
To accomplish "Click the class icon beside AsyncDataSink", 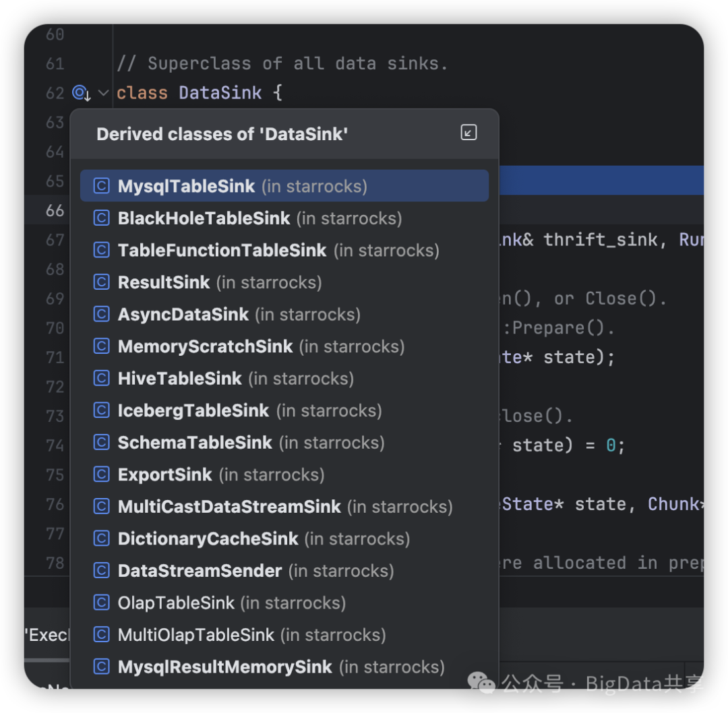I will [101, 314].
